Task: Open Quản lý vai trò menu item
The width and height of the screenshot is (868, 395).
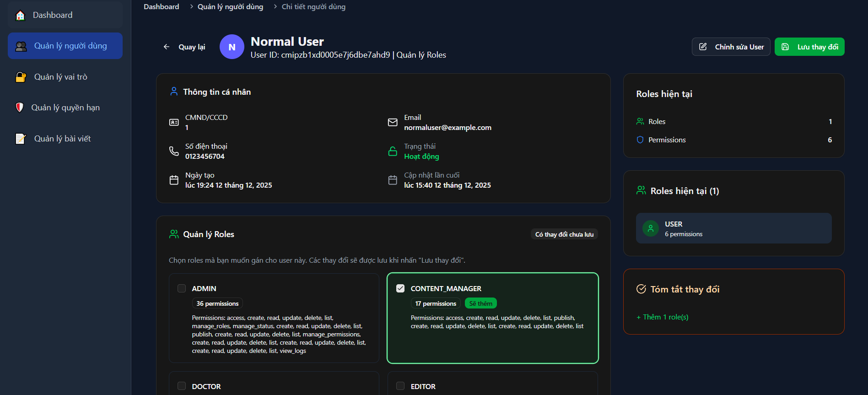Action: (60, 77)
